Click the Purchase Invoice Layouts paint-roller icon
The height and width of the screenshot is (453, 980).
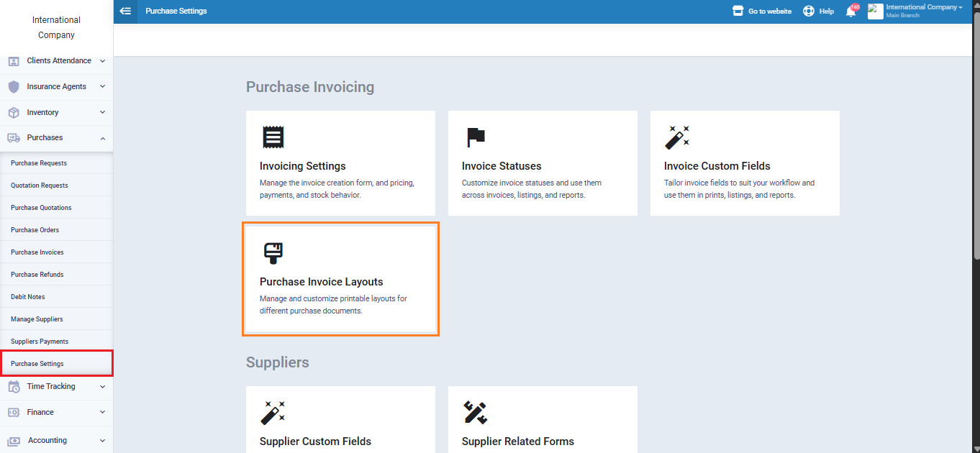click(x=273, y=253)
